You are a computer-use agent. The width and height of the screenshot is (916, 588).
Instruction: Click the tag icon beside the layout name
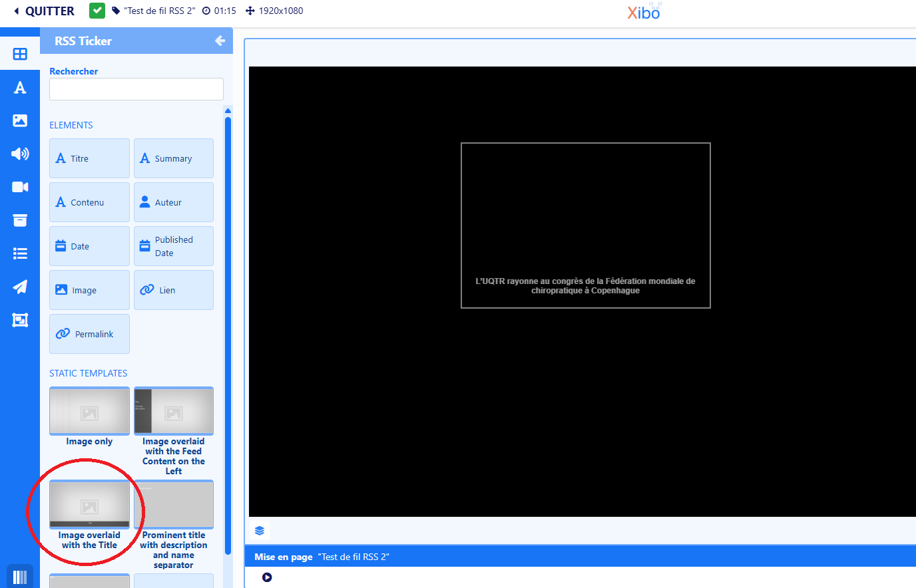click(x=116, y=11)
